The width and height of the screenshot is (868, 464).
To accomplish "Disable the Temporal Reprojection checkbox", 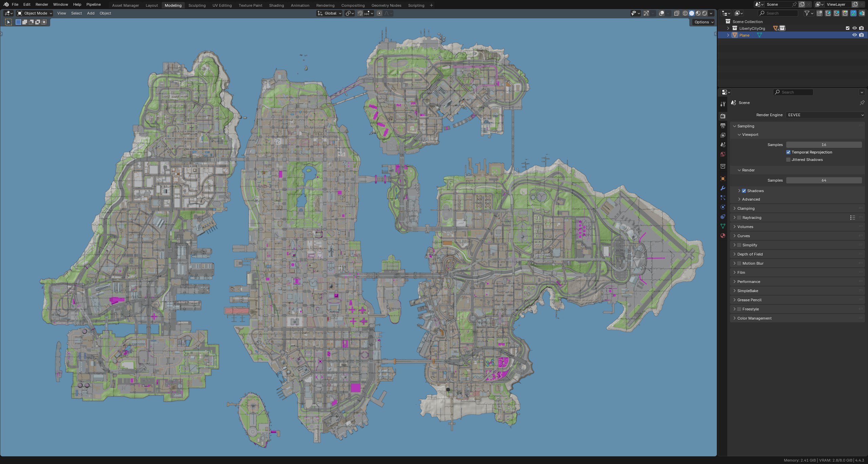I will click(x=789, y=152).
